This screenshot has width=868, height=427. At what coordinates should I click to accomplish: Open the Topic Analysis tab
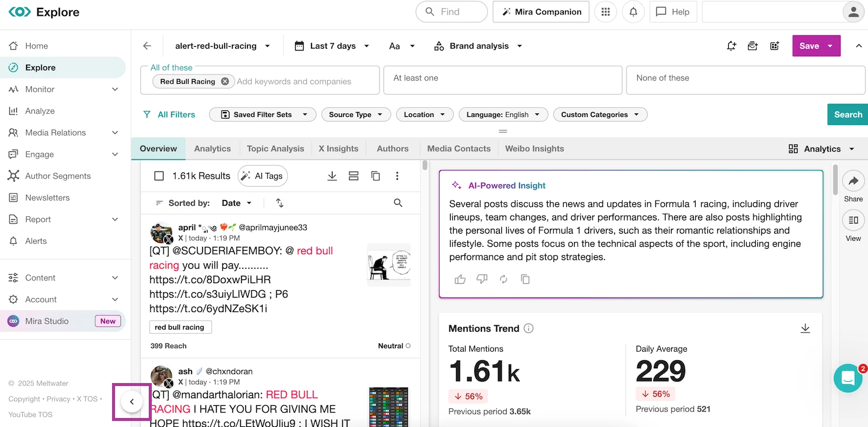tap(275, 149)
